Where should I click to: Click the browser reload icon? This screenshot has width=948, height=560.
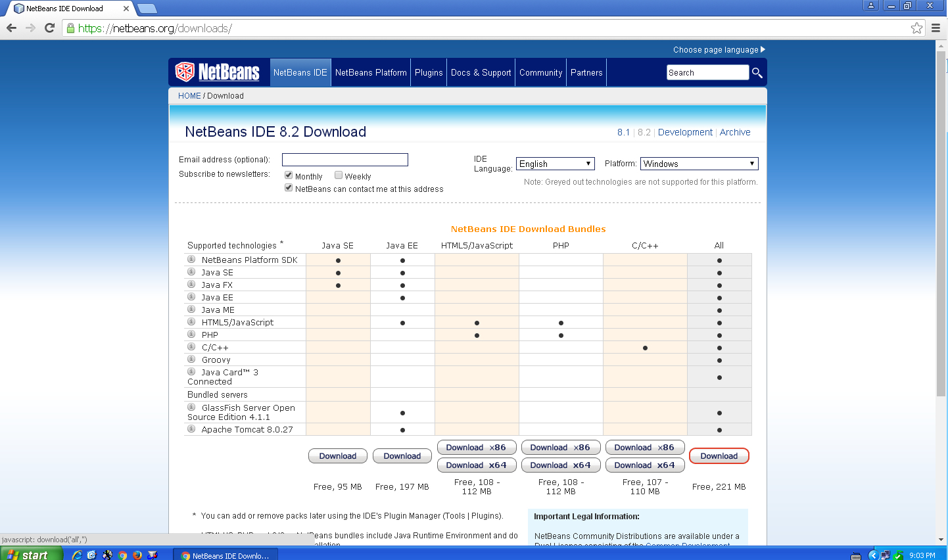pos(49,28)
